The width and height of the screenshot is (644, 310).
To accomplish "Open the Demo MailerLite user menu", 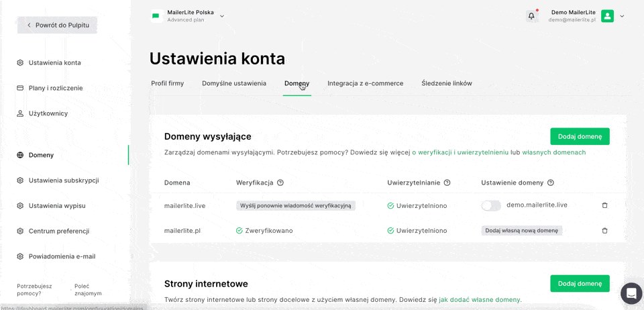I will coord(622,16).
